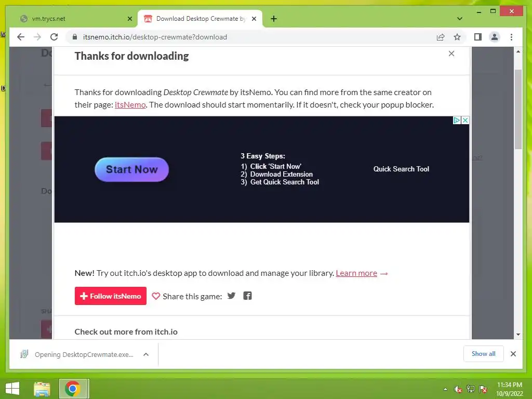This screenshot has width=532, height=399.
Task: Click the Follow itsNemo button
Action: coord(111,296)
